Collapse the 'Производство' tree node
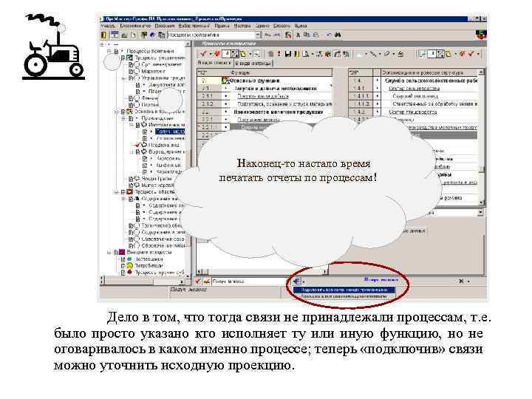 tap(124, 118)
